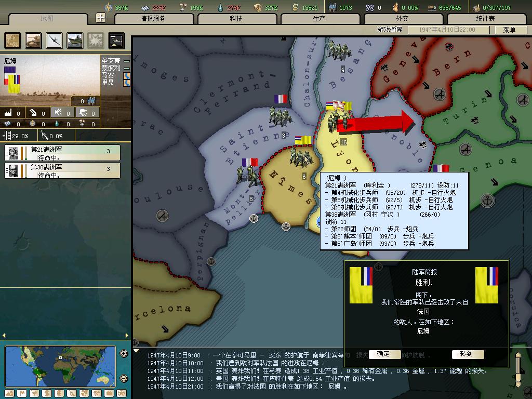Select the troop stack in Montpellier
This screenshot has height=399, width=532.
[x=248, y=176]
